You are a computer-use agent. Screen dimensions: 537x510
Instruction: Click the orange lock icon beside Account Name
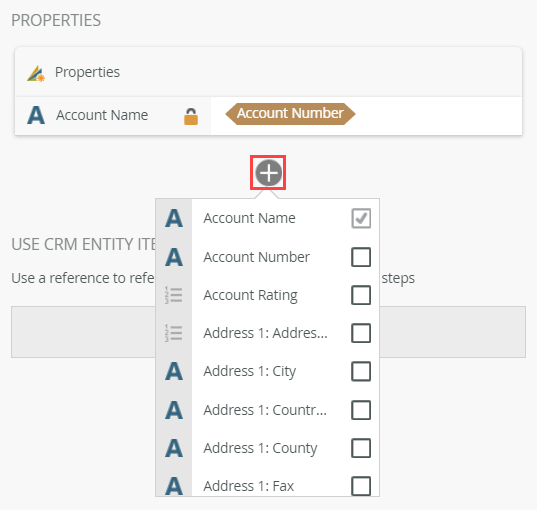(x=191, y=116)
